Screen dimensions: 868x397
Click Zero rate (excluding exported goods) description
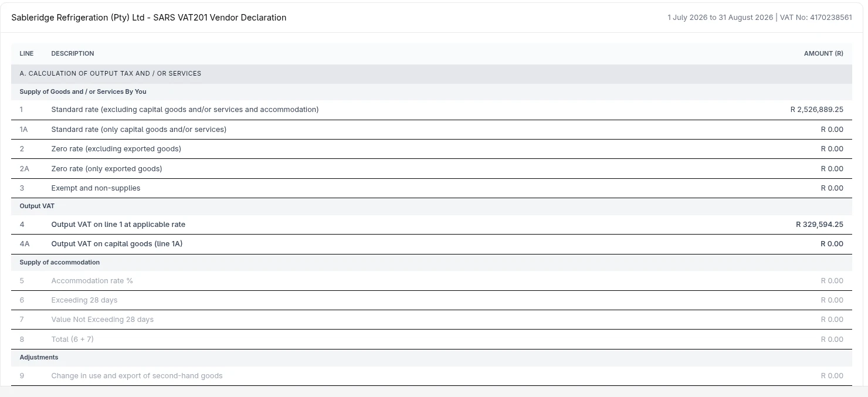pos(116,149)
